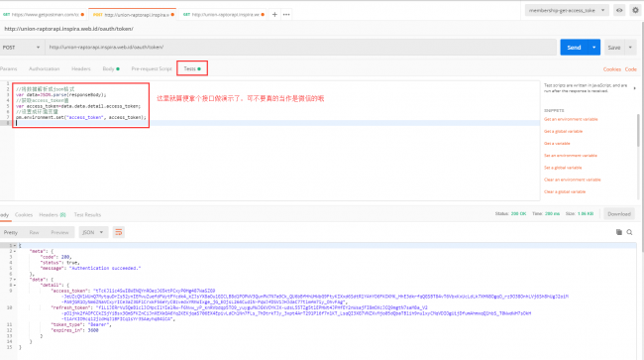Insert 'Get a global variable' snippet
Image resolution: width=644 pixels, height=360 pixels.
point(563,132)
